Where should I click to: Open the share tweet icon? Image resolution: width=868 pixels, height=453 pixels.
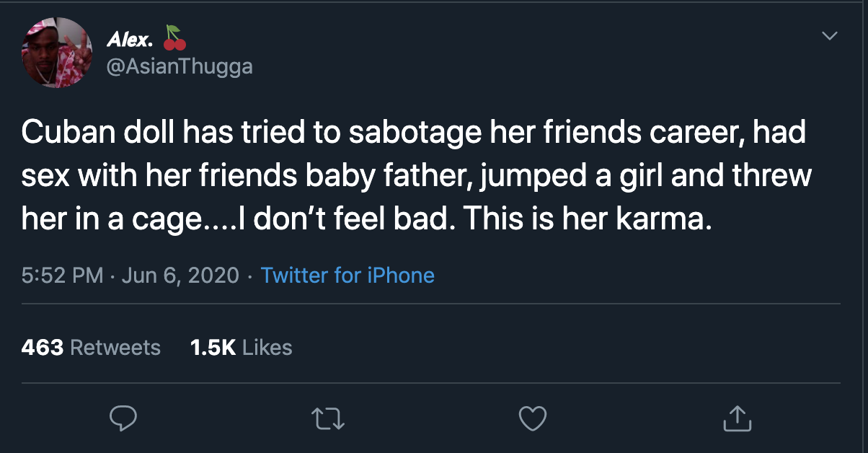click(737, 418)
